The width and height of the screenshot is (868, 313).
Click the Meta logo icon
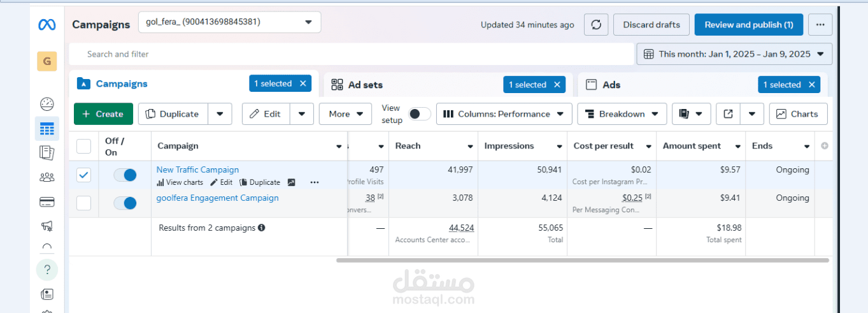[x=46, y=25]
